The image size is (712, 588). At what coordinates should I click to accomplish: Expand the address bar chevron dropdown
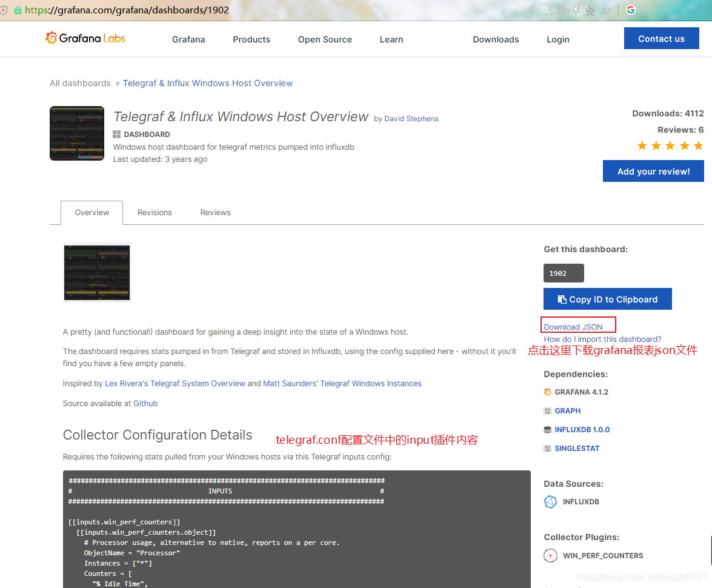(607, 10)
